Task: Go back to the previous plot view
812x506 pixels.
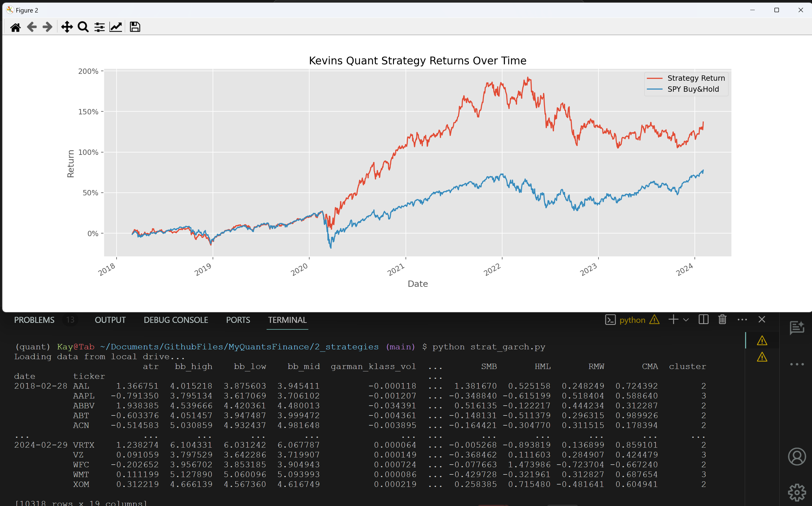Action: 32,27
